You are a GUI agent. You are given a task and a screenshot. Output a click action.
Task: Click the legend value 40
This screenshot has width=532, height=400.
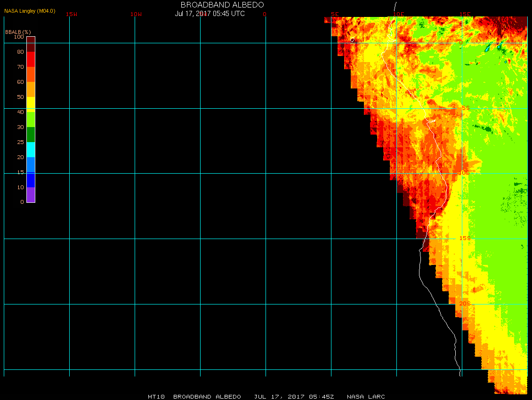pyautogui.click(x=21, y=112)
